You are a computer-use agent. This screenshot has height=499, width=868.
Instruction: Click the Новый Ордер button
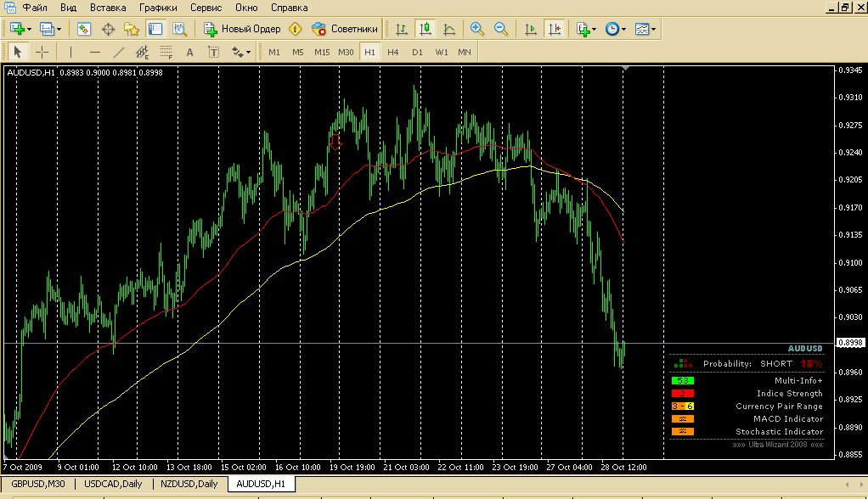(243, 29)
